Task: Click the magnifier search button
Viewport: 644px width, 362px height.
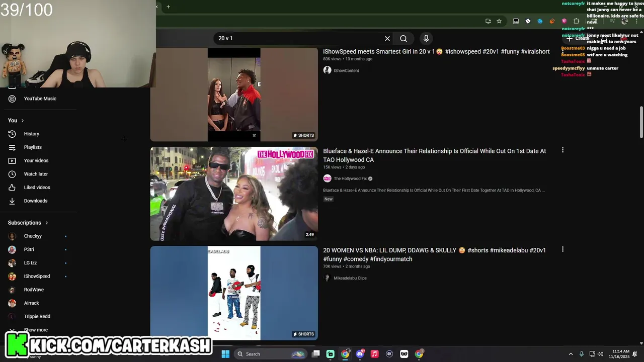Action: (404, 38)
